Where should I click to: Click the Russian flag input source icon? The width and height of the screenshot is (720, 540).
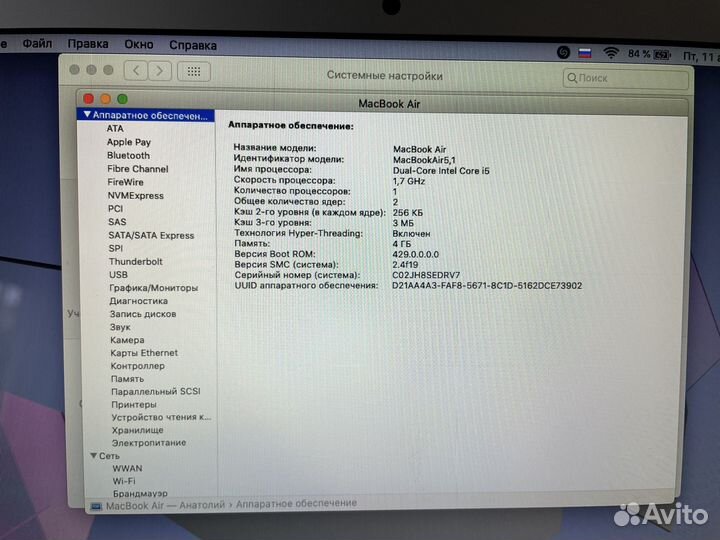point(585,53)
